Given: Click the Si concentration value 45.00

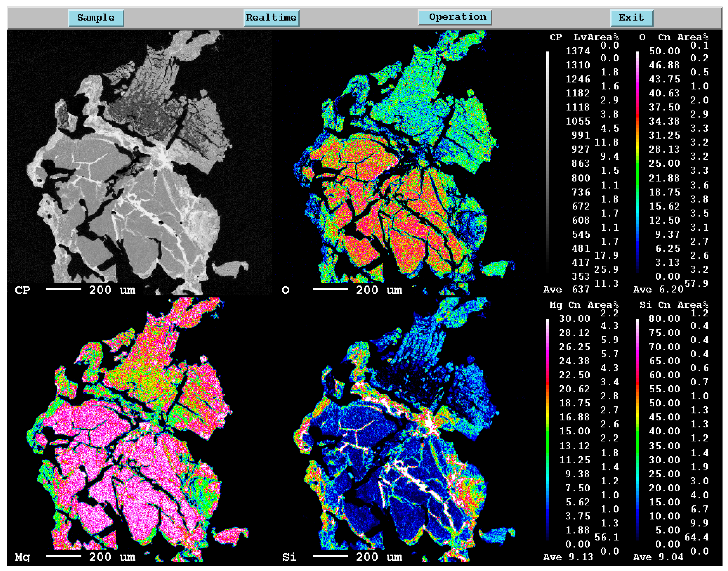Looking at the screenshot, I should 665,417.
